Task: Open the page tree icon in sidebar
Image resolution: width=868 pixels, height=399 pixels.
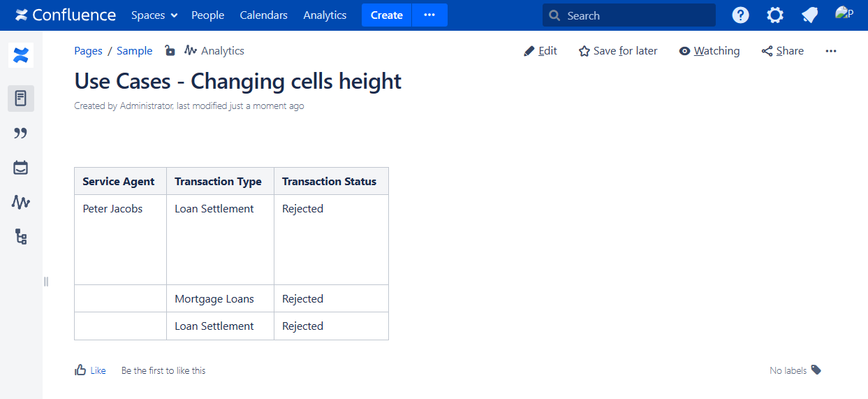Action: pos(21,237)
